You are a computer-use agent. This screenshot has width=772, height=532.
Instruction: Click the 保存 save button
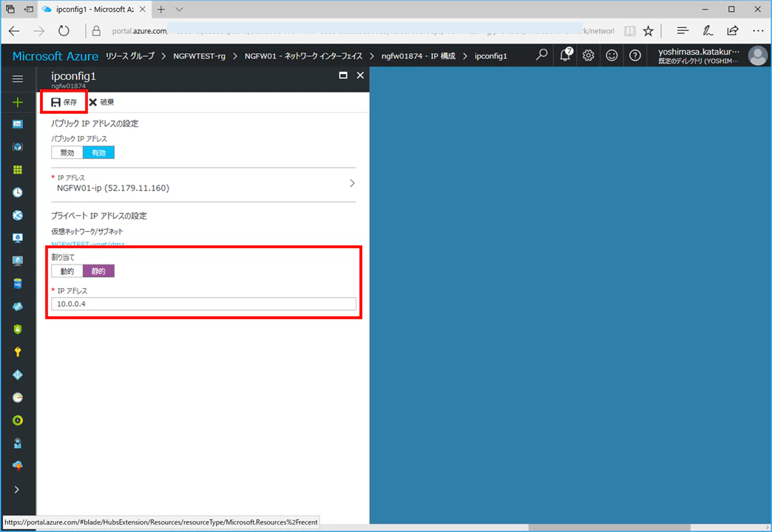tap(64, 102)
